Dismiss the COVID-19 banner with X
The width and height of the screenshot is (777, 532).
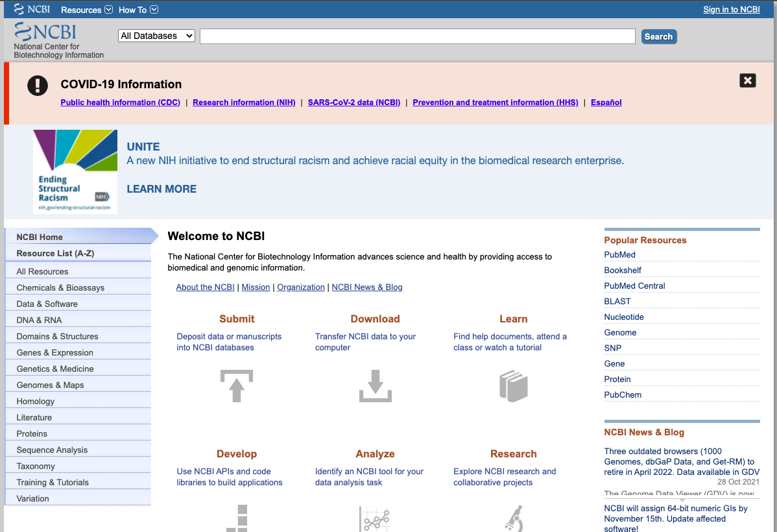point(747,80)
